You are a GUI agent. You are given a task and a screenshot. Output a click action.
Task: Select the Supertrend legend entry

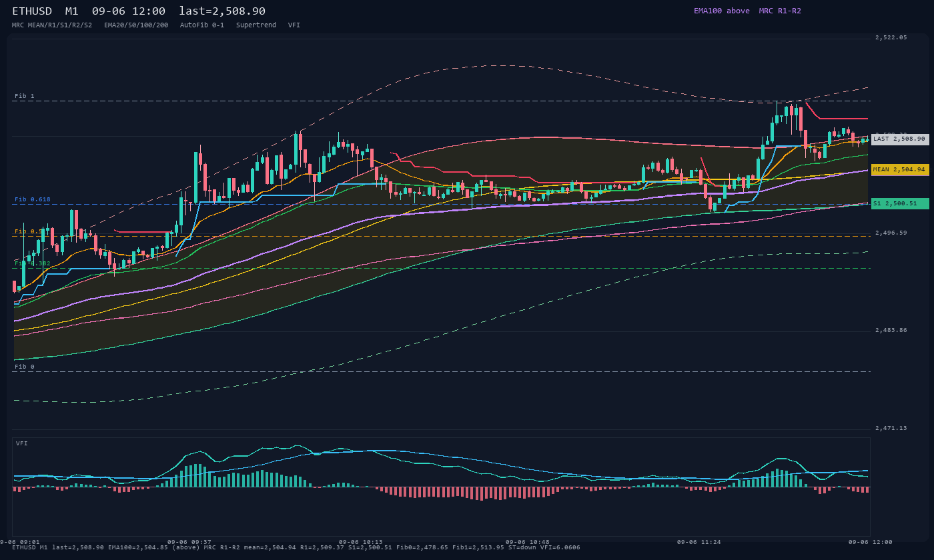pyautogui.click(x=256, y=25)
